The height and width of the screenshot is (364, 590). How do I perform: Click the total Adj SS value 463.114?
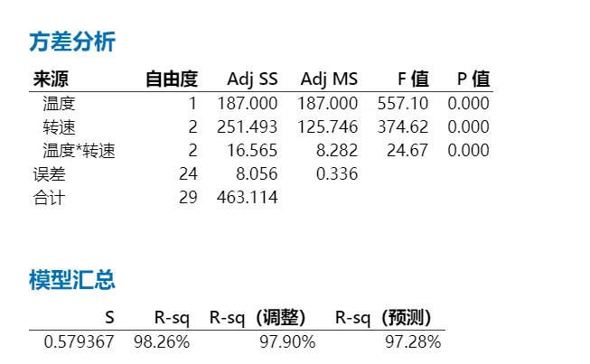point(248,198)
